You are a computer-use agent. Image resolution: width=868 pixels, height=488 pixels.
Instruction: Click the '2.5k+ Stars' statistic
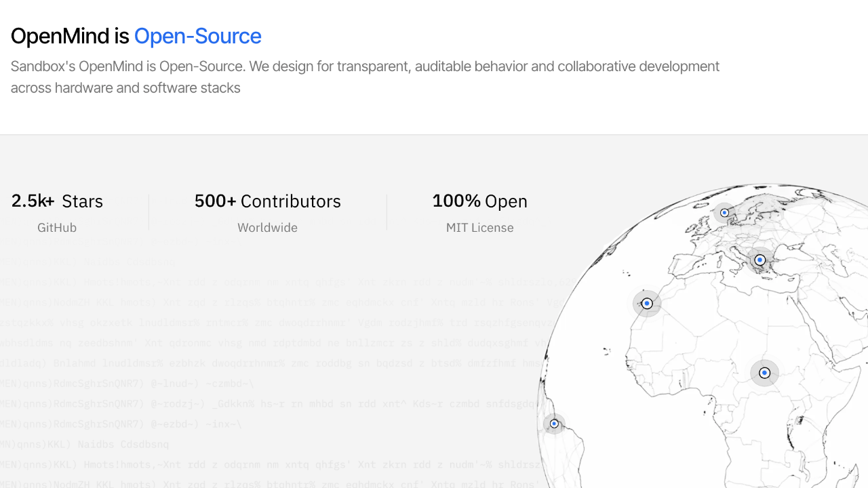(x=57, y=201)
